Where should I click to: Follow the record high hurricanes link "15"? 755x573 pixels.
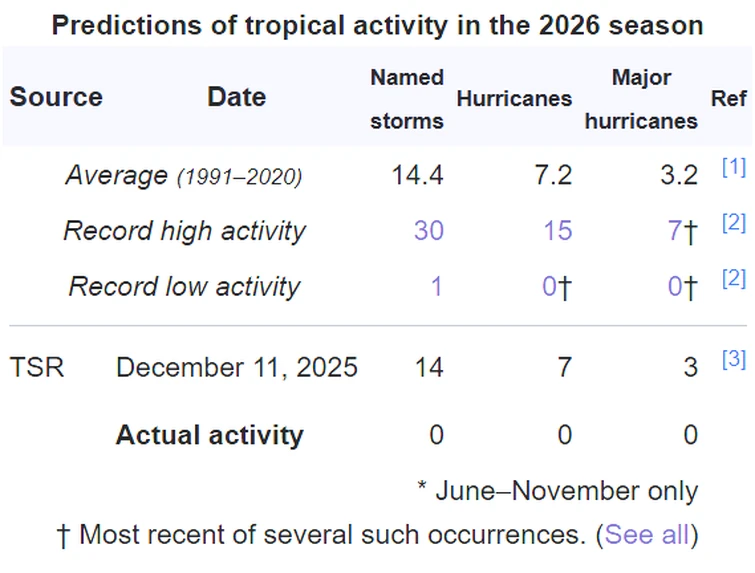click(557, 231)
